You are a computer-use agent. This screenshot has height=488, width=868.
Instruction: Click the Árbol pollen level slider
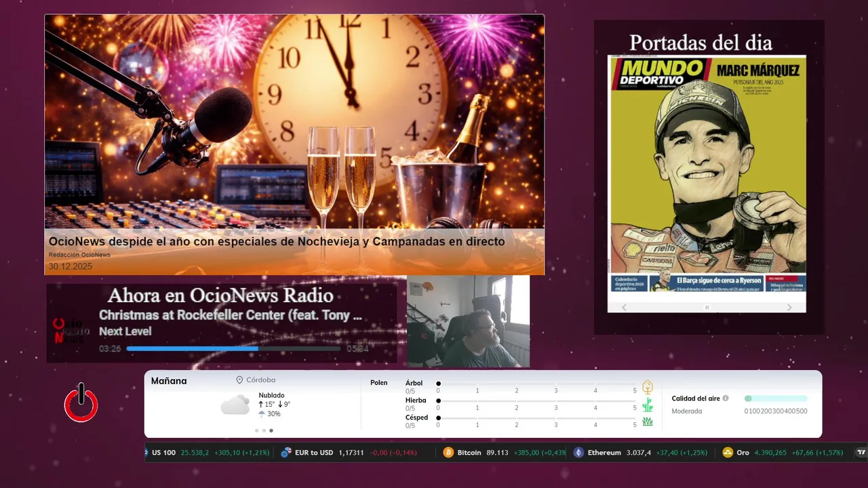pos(536,384)
